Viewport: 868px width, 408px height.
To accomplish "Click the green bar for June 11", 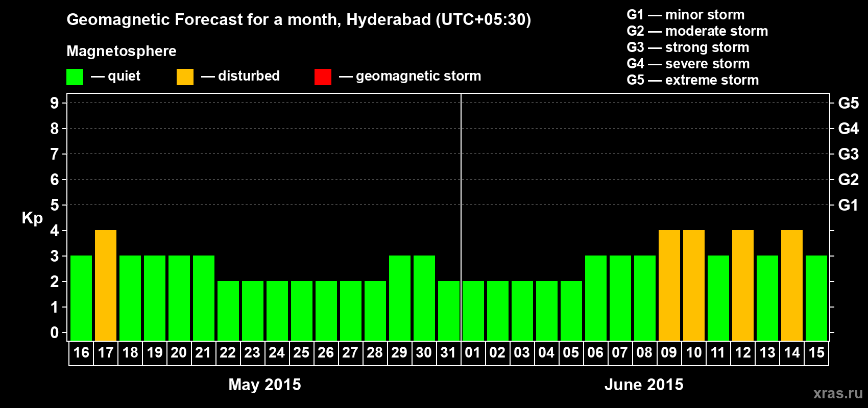I will pos(718,298).
